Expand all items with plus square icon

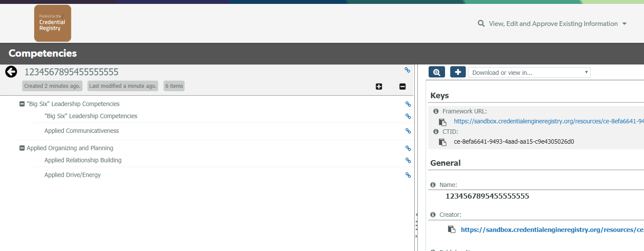[x=379, y=87]
